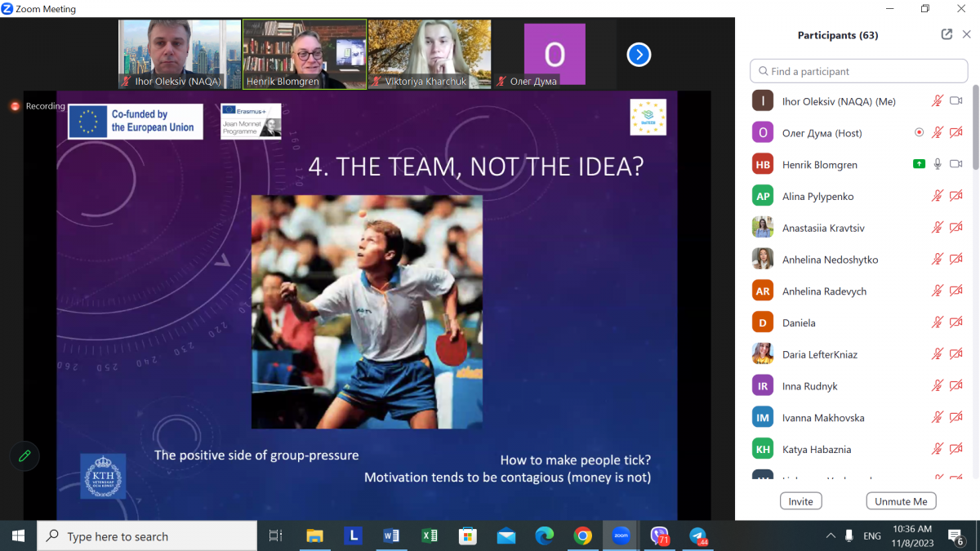The height and width of the screenshot is (551, 980).
Task: Pop out the Participants panel
Action: tap(947, 34)
